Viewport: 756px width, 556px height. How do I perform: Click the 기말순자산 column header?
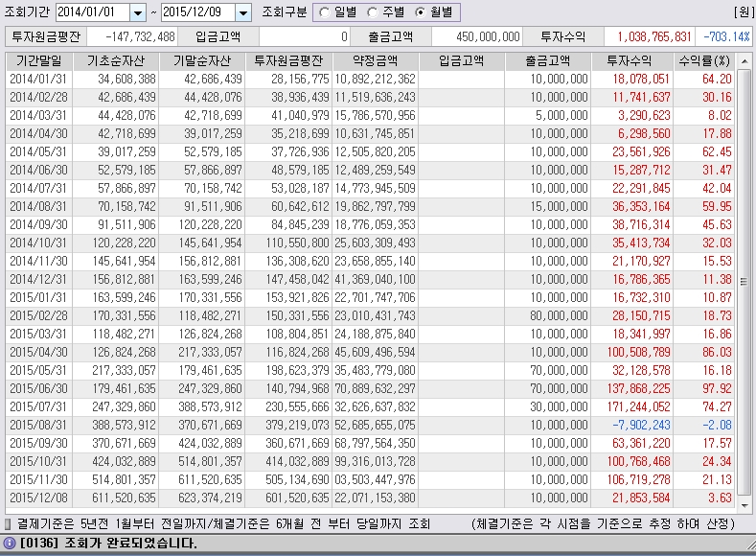coord(202,61)
